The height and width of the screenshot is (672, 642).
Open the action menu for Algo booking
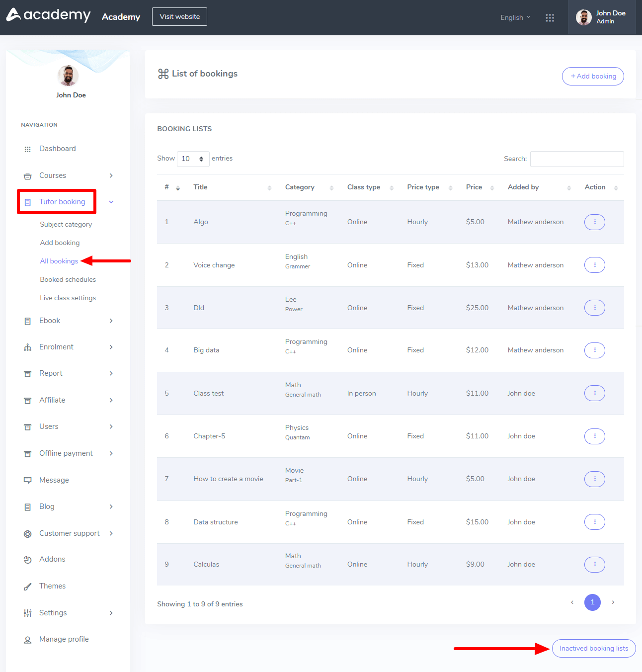click(x=594, y=222)
